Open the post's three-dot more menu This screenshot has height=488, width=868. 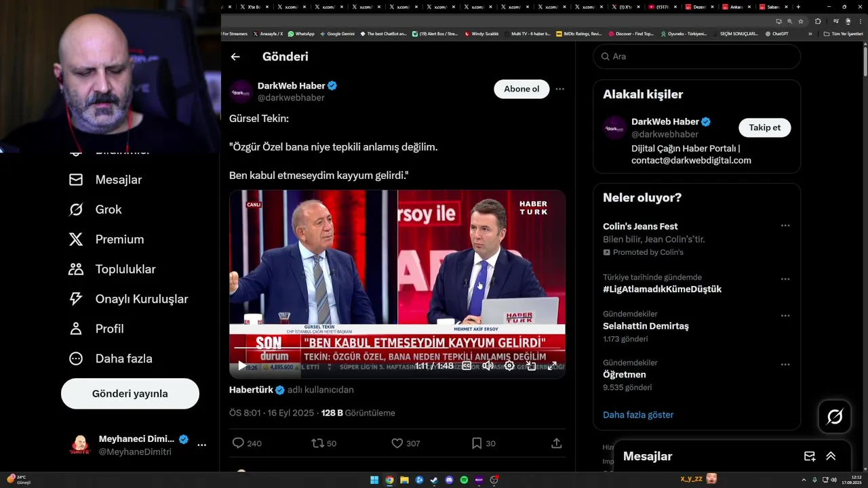(559, 89)
